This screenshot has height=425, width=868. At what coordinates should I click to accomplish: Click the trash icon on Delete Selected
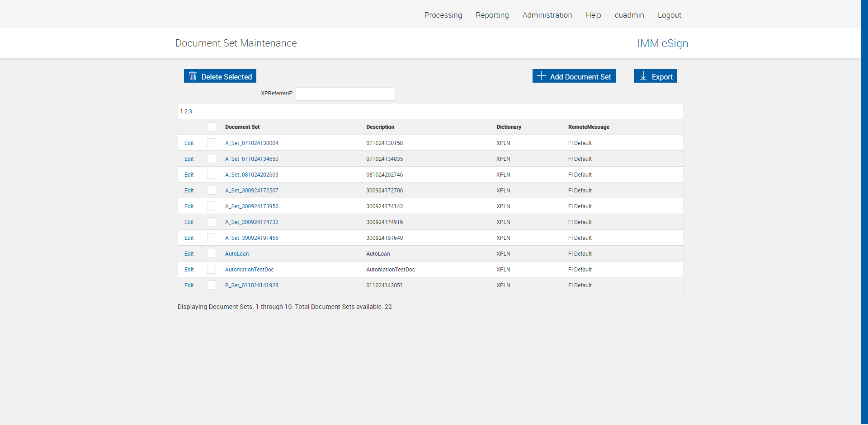(x=193, y=76)
